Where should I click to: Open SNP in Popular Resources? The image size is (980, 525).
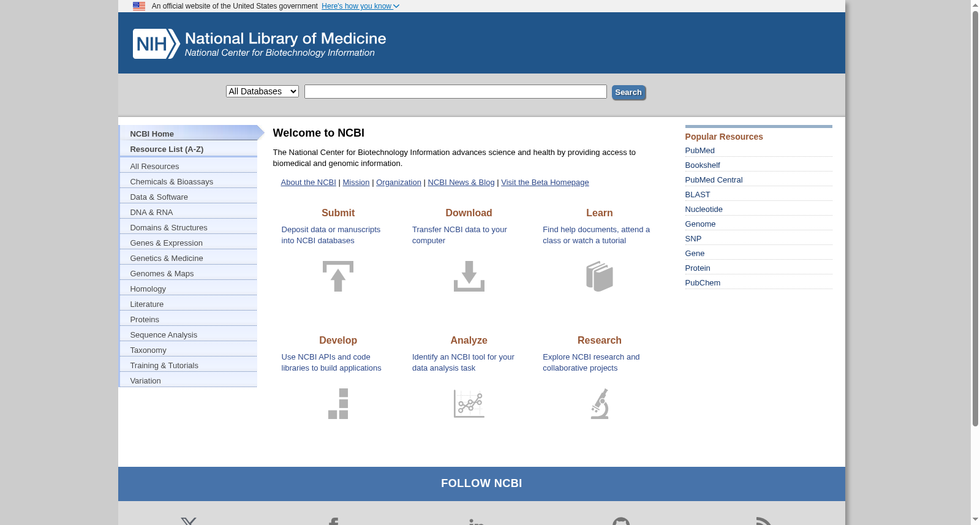tap(693, 239)
